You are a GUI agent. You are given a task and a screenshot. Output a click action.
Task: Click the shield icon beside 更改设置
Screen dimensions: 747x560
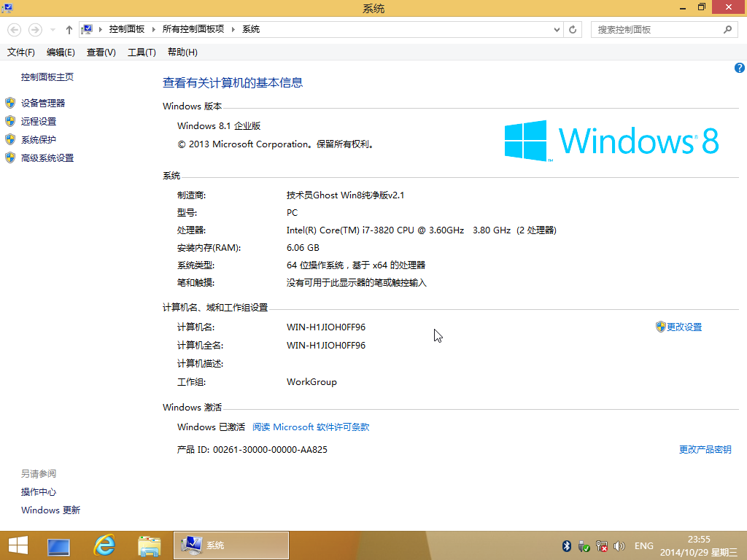click(x=660, y=327)
